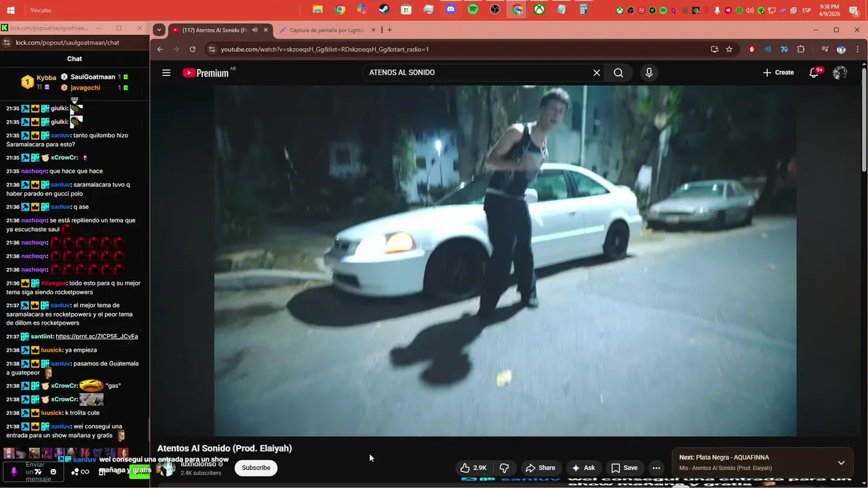Close the Captura de pantalla tab

point(372,30)
